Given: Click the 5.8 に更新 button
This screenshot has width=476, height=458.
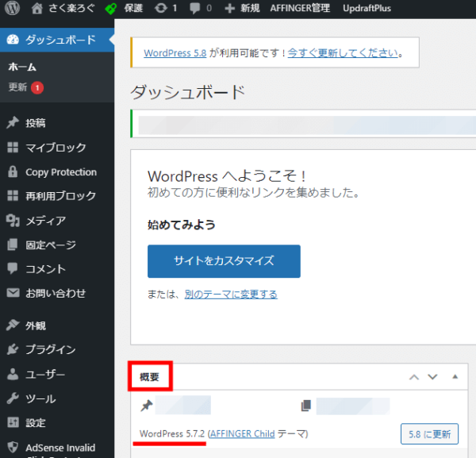Looking at the screenshot, I should 429,434.
